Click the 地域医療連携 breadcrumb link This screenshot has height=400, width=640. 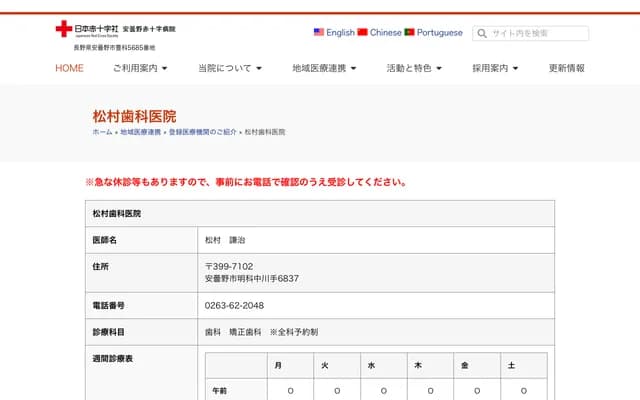(x=140, y=133)
